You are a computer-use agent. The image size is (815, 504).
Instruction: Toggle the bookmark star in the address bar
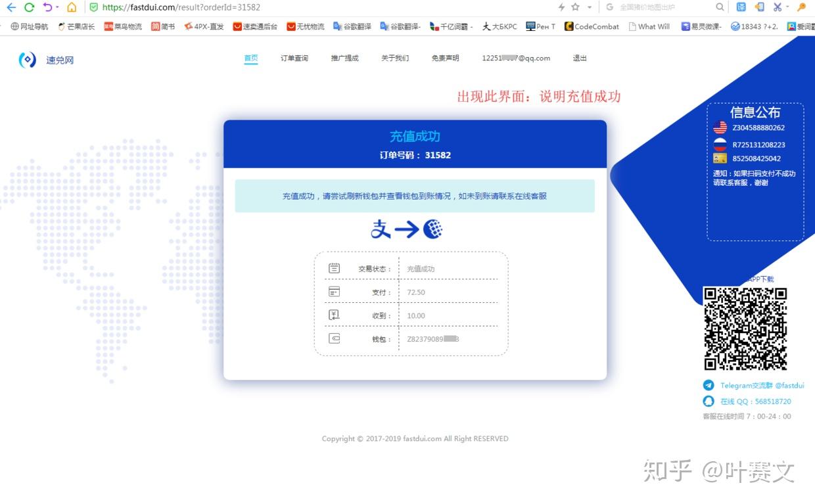tap(576, 7)
